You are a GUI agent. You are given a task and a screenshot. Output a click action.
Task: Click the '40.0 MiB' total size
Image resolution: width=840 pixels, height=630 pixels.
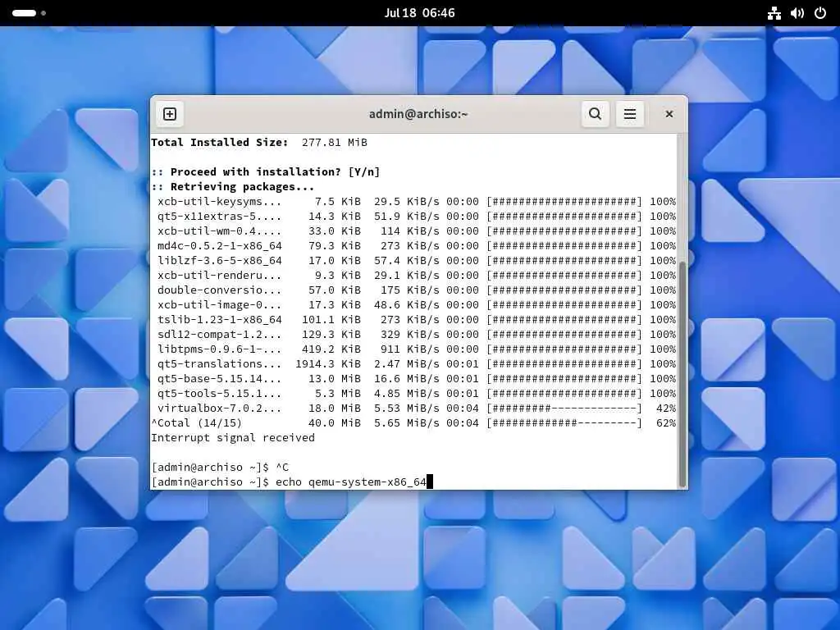[335, 423]
